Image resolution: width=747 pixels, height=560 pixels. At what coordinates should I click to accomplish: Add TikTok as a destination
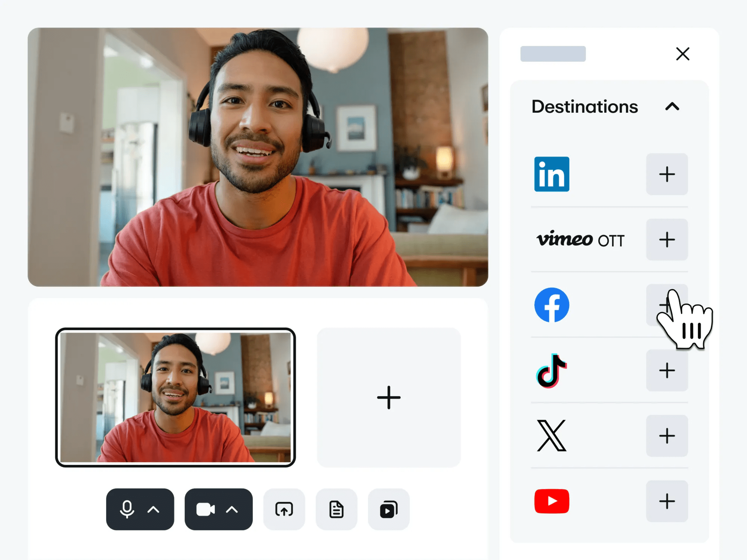point(667,370)
